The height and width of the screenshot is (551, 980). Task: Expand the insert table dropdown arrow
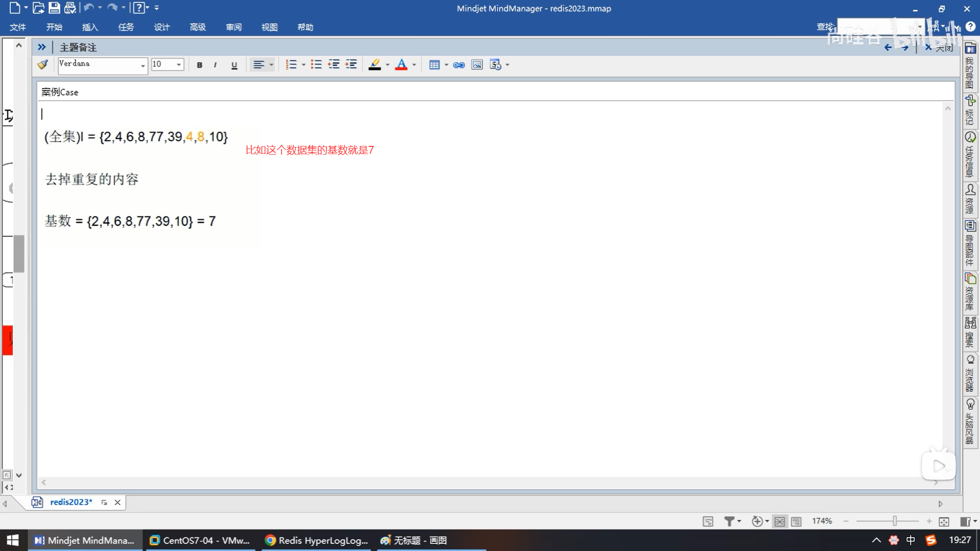[446, 65]
